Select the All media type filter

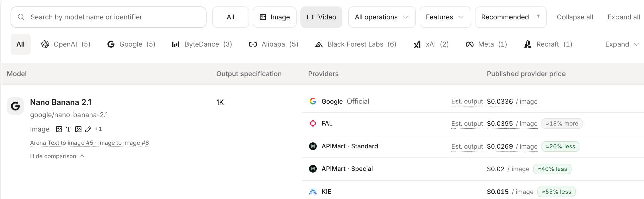pos(230,17)
